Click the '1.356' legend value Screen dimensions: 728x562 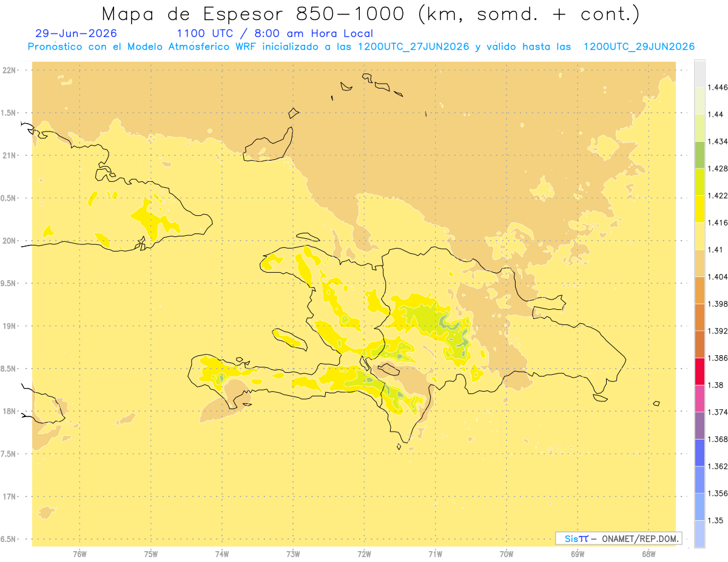click(718, 493)
